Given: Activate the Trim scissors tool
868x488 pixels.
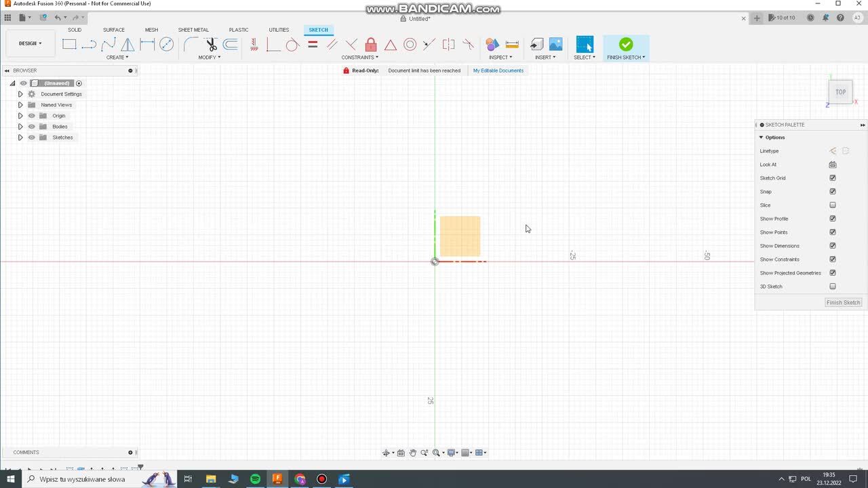Looking at the screenshot, I should (212, 45).
